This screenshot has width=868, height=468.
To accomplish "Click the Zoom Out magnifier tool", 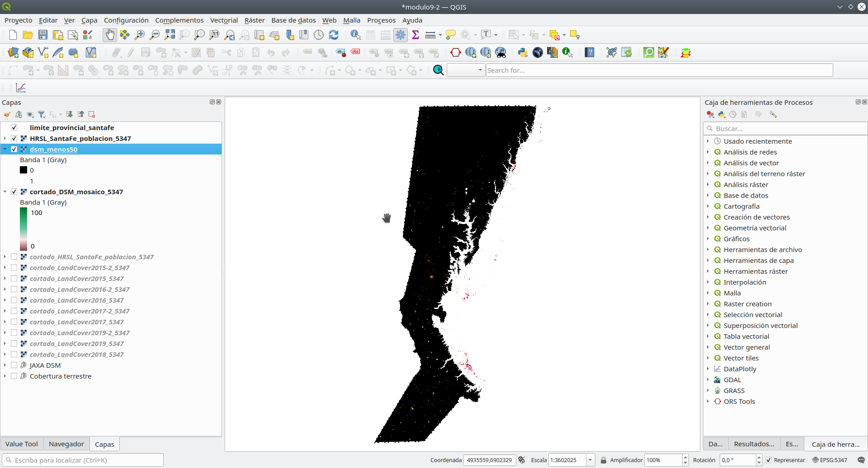I will coord(155,35).
